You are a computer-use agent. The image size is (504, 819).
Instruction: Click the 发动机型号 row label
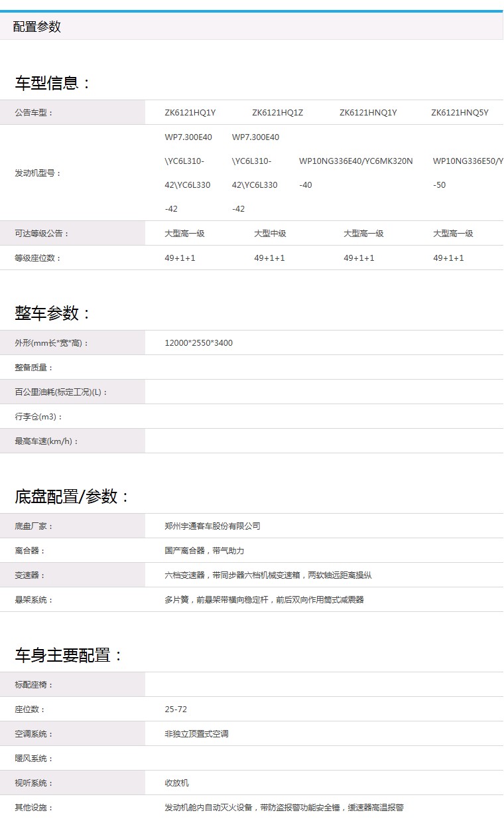[38, 173]
